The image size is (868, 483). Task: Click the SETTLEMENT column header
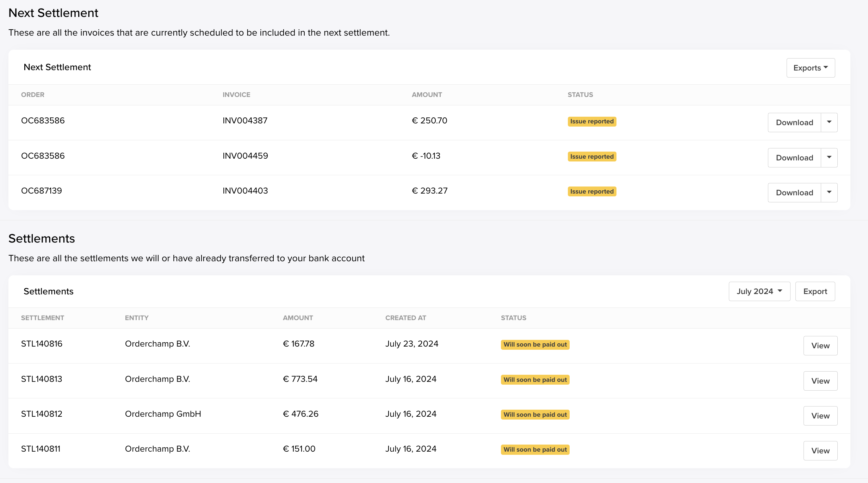(x=43, y=318)
